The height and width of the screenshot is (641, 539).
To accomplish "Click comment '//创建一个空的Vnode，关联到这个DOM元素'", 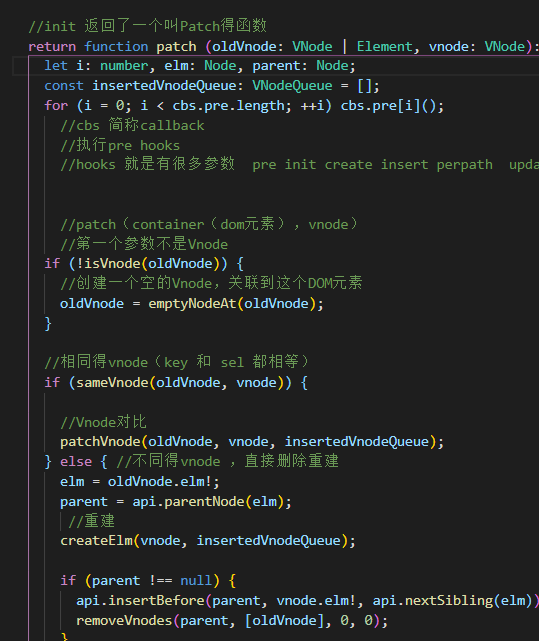I will [211, 283].
